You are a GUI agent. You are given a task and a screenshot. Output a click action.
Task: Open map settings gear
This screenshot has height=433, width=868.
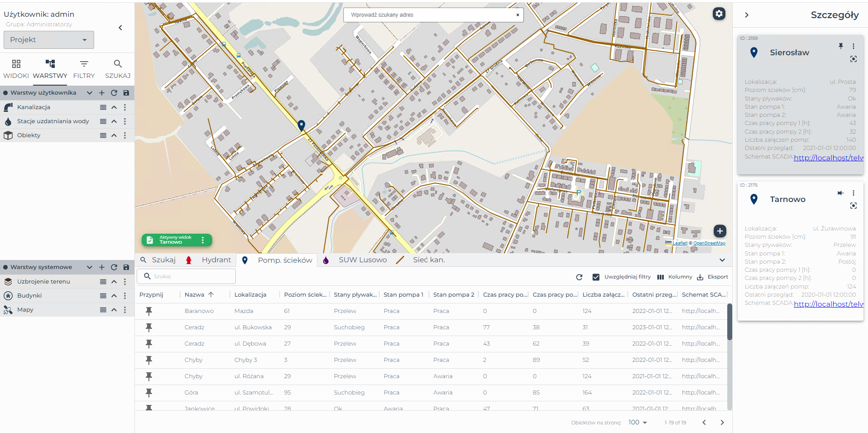719,14
